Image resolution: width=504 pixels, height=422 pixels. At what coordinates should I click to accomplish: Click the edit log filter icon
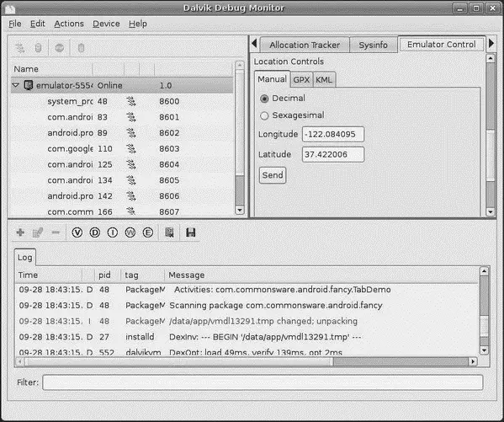[38, 232]
